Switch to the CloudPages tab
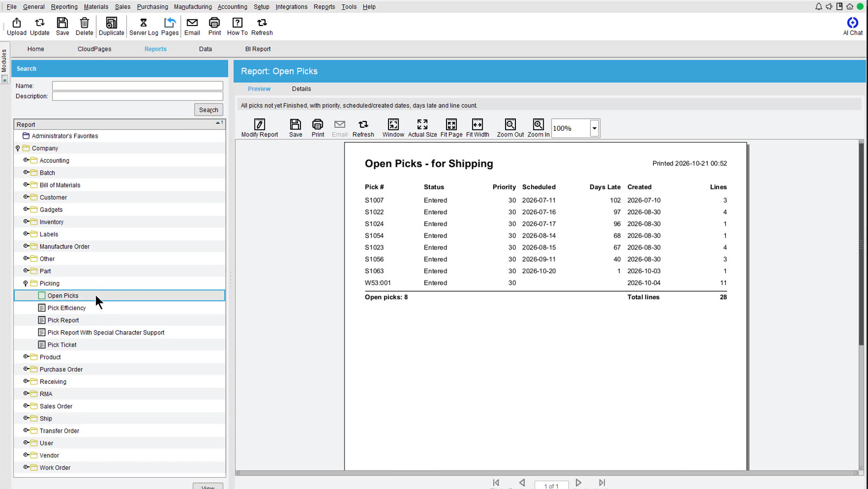Image resolution: width=868 pixels, height=489 pixels. click(x=94, y=49)
